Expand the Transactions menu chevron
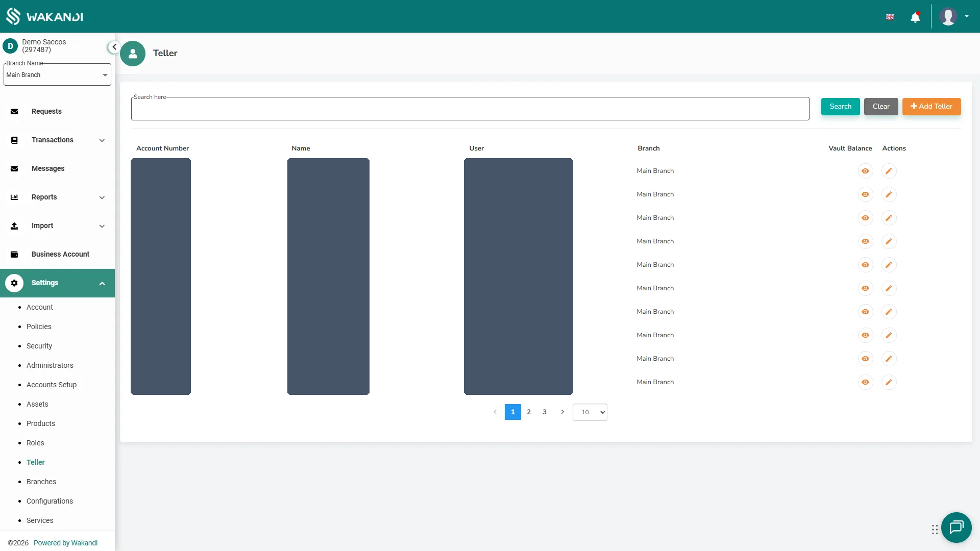The image size is (980, 551). tap(102, 140)
